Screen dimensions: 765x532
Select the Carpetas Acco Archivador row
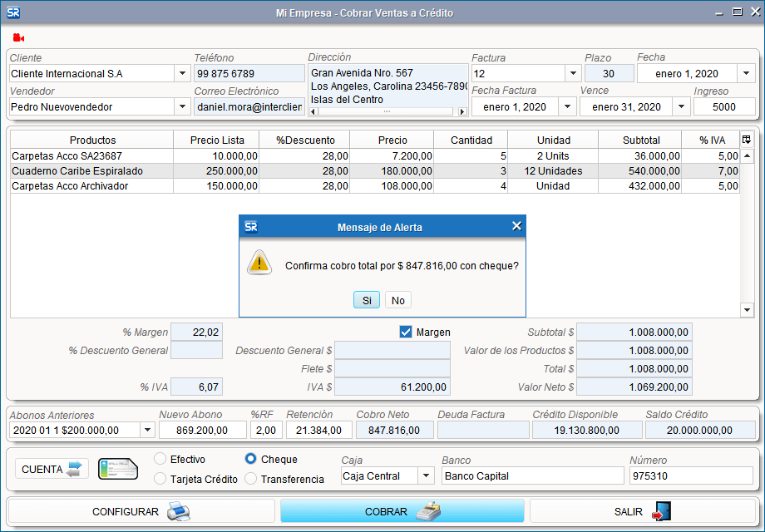[x=375, y=186]
